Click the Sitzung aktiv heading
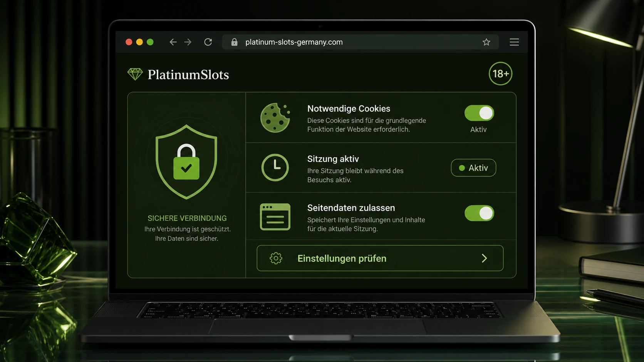This screenshot has height=362, width=644. pyautogui.click(x=333, y=159)
